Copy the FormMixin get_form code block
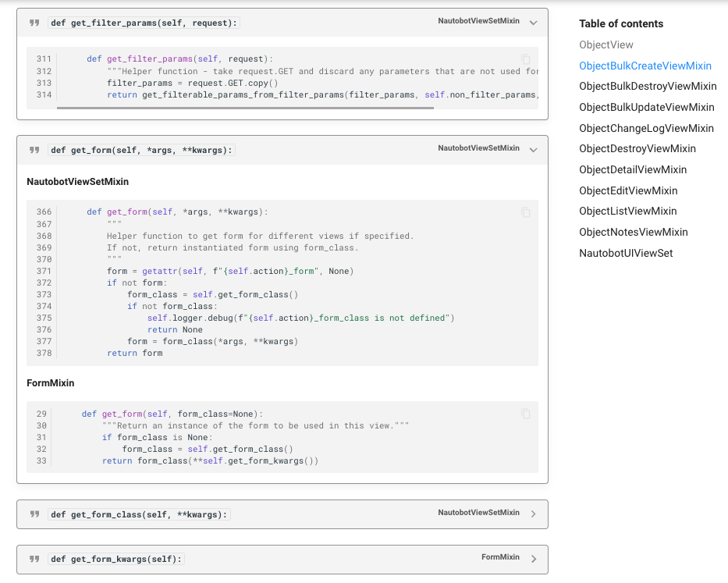Image resolution: width=728 pixels, height=583 pixels. (x=526, y=414)
